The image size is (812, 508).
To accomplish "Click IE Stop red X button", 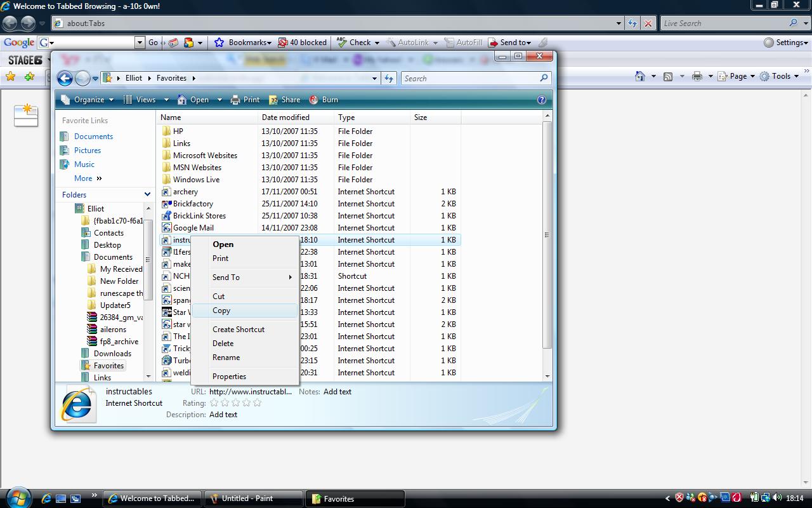I will (648, 23).
